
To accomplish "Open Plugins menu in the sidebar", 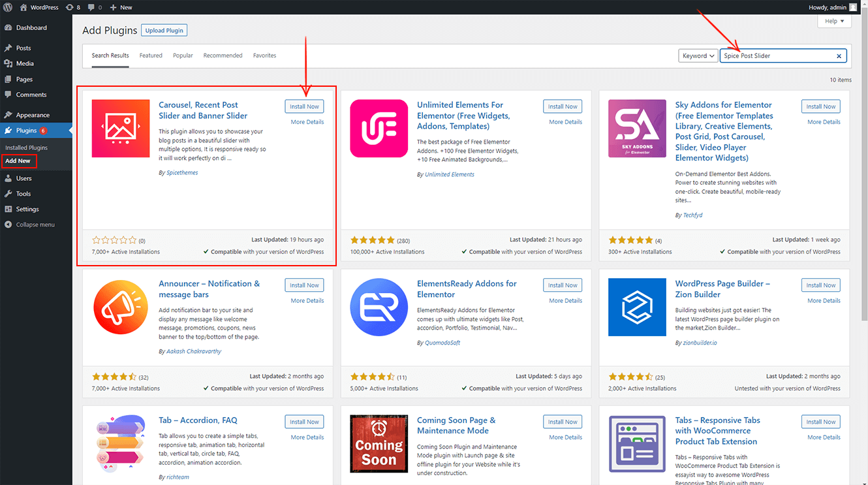I will [x=36, y=131].
